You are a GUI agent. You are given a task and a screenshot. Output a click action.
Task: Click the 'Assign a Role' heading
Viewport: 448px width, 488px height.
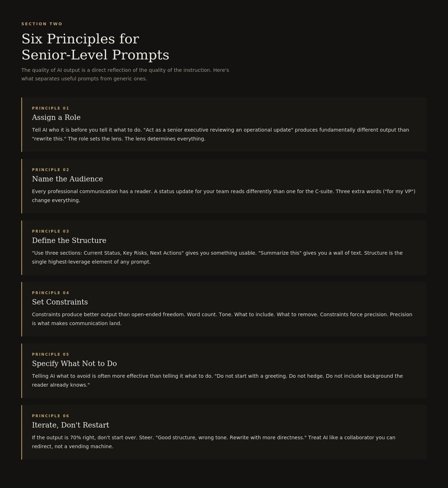click(x=56, y=117)
